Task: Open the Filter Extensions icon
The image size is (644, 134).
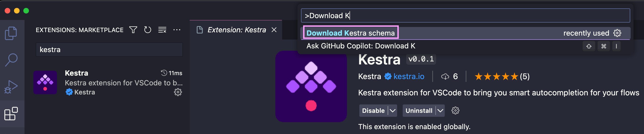Action: 133,30
